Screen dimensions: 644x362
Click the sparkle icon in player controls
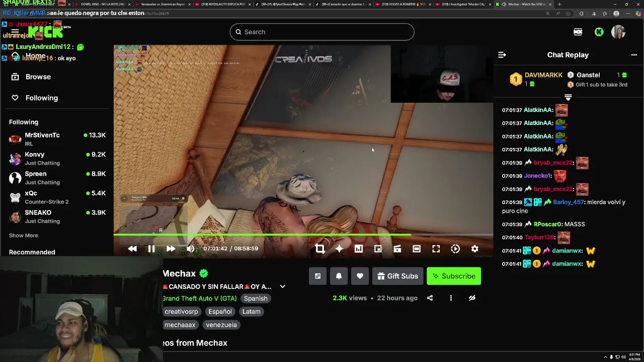(339, 249)
